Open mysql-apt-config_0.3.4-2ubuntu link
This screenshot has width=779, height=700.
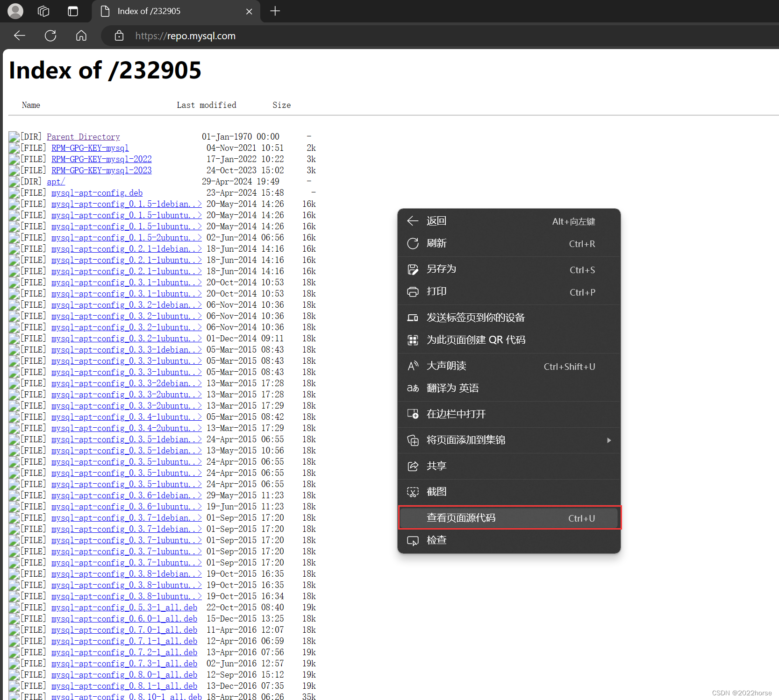(x=126, y=428)
